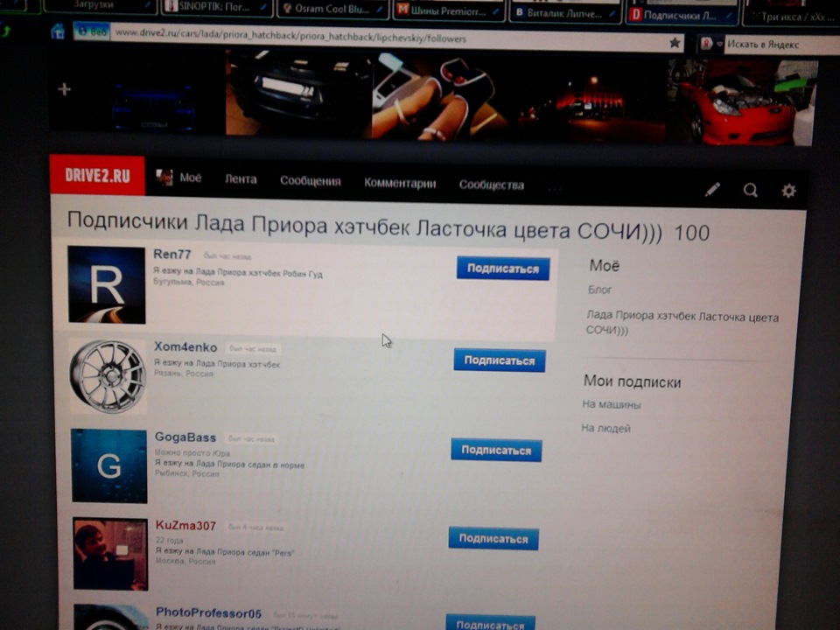This screenshot has height=630, width=840.
Task: Switch to the Три икса tab
Action: (793, 17)
